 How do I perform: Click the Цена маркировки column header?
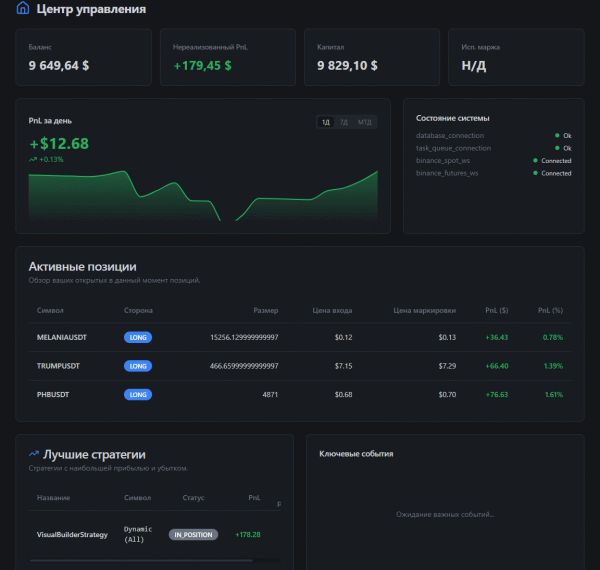(x=425, y=310)
